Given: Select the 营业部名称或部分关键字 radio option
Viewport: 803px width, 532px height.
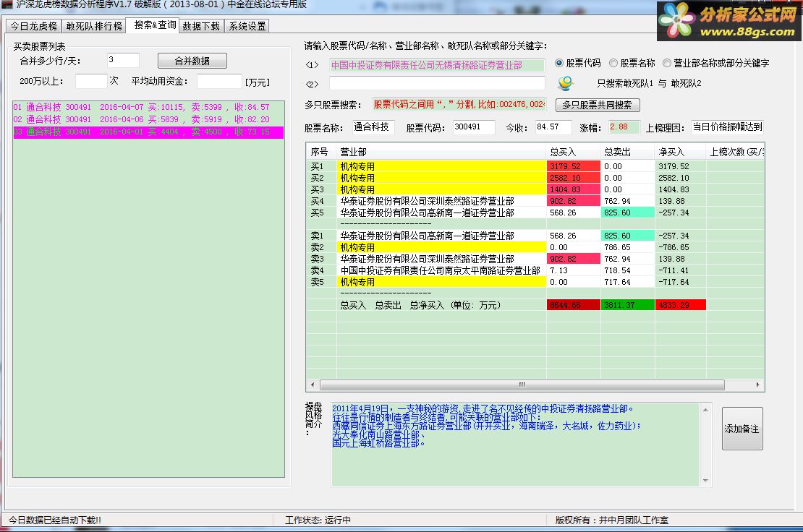Looking at the screenshot, I should 667,63.
